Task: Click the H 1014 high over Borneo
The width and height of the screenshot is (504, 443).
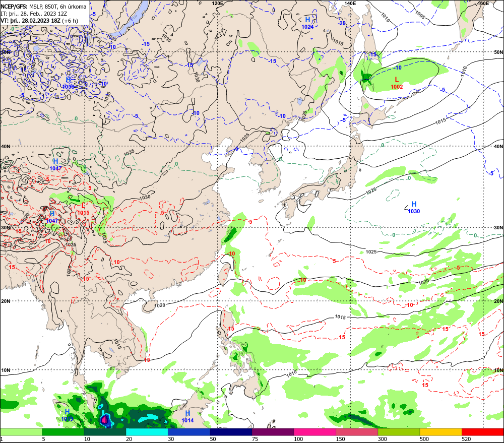Action: 187,417
